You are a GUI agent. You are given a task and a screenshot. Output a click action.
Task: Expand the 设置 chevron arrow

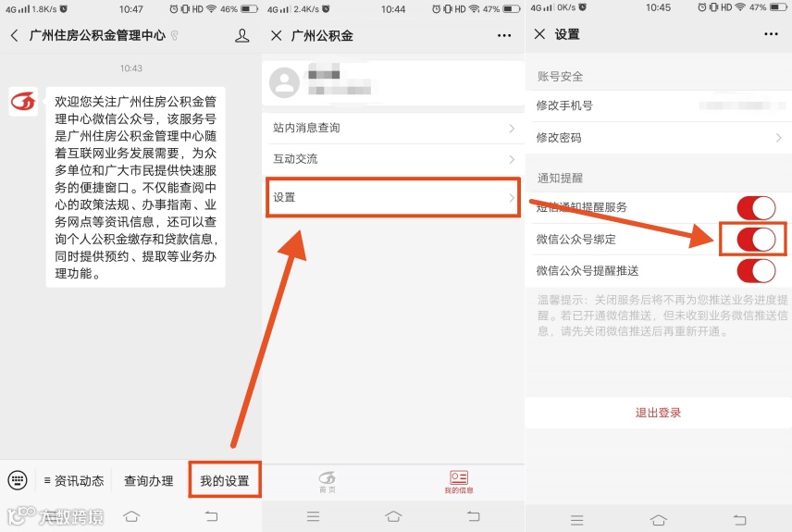512,198
